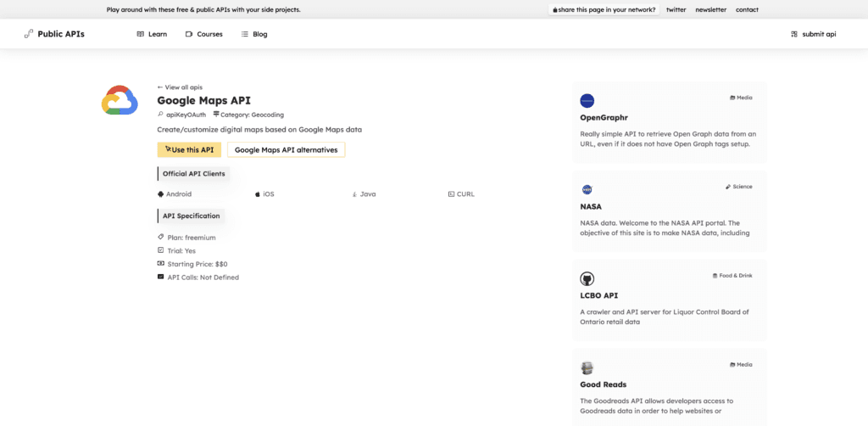
Task: Click the Trial checkmark icon
Action: 160,249
